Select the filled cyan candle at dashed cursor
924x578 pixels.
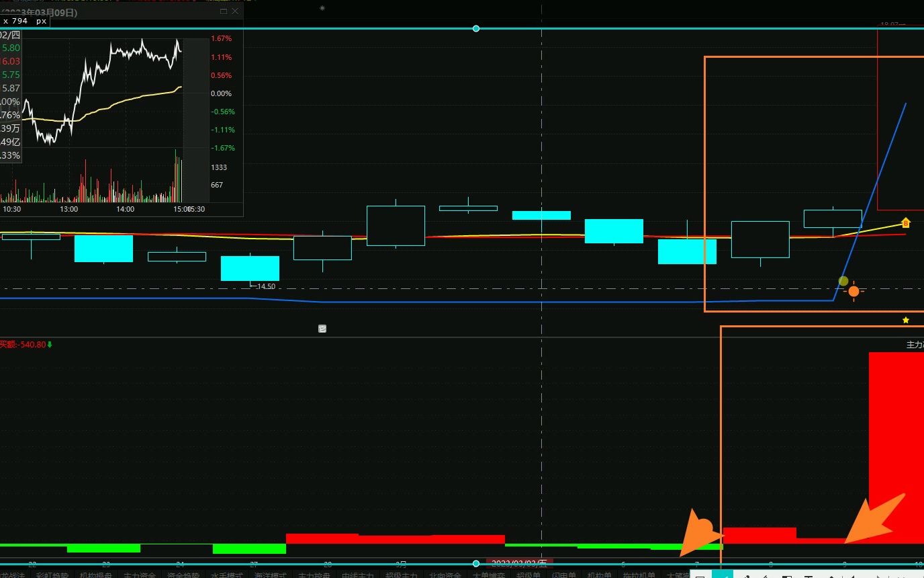point(541,215)
